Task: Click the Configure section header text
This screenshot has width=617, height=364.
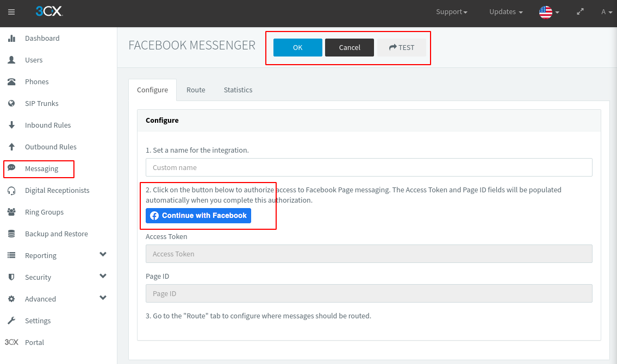Action: coord(162,120)
